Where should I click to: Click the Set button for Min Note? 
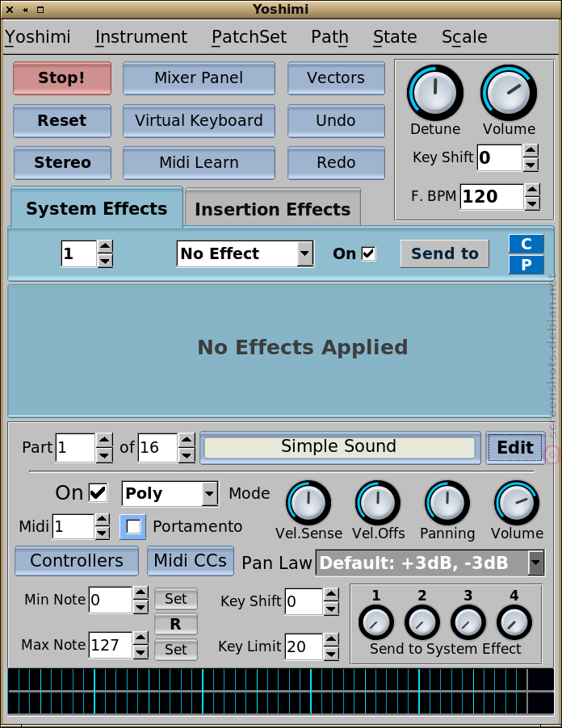click(175, 599)
